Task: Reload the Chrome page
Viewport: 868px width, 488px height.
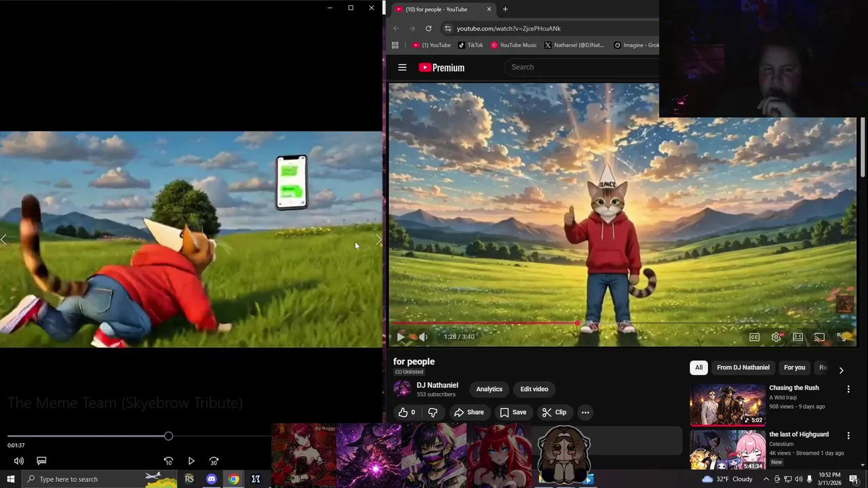Action: [x=429, y=28]
